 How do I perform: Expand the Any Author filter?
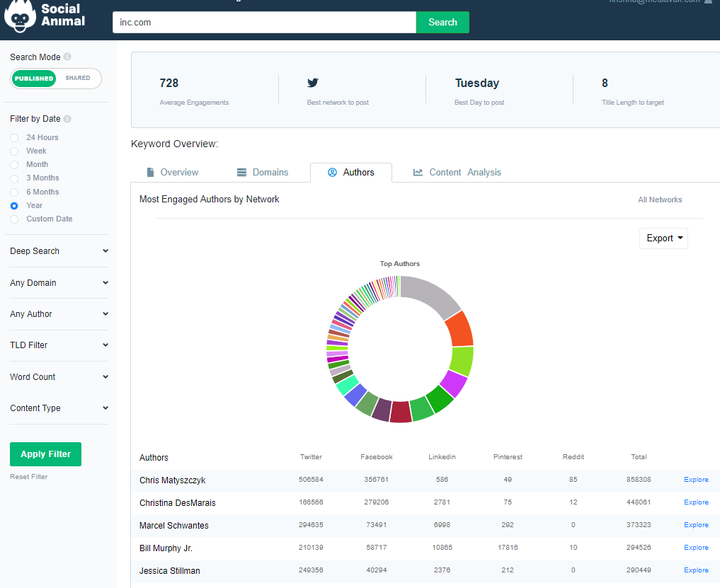(59, 314)
